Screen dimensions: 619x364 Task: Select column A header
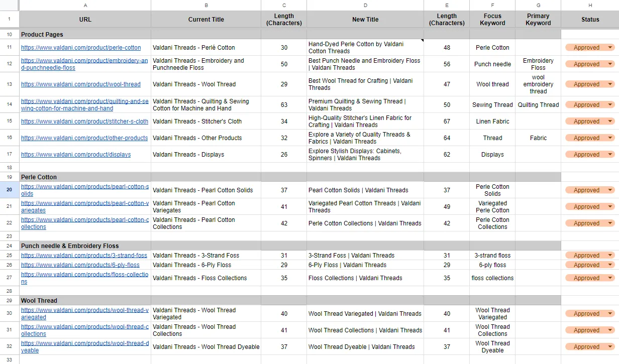click(85, 5)
